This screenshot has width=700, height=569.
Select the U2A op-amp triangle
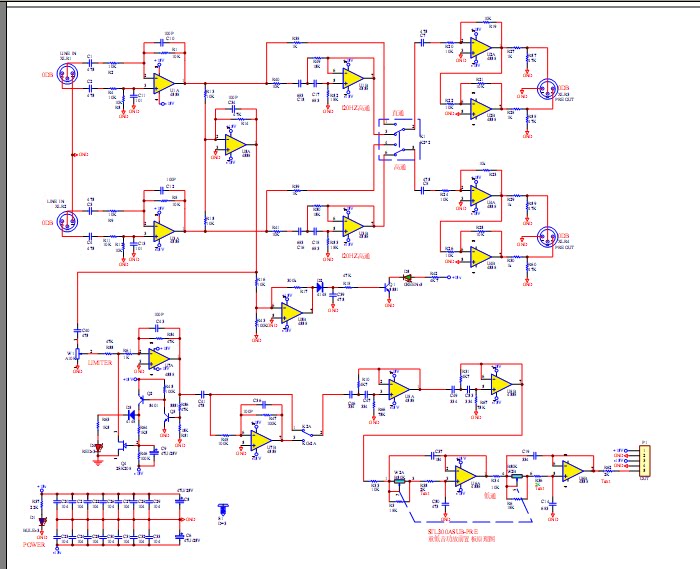tap(163, 231)
